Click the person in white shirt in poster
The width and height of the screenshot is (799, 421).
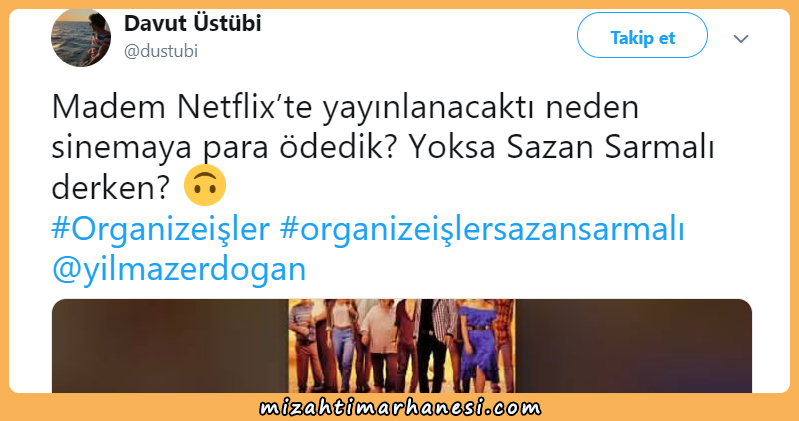(x=379, y=347)
